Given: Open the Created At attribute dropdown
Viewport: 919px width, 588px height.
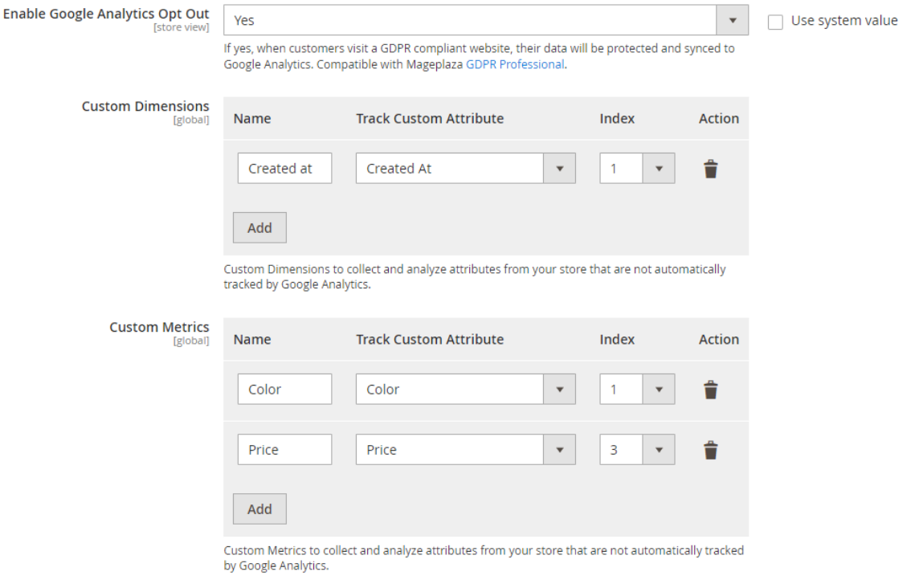Looking at the screenshot, I should (x=465, y=169).
